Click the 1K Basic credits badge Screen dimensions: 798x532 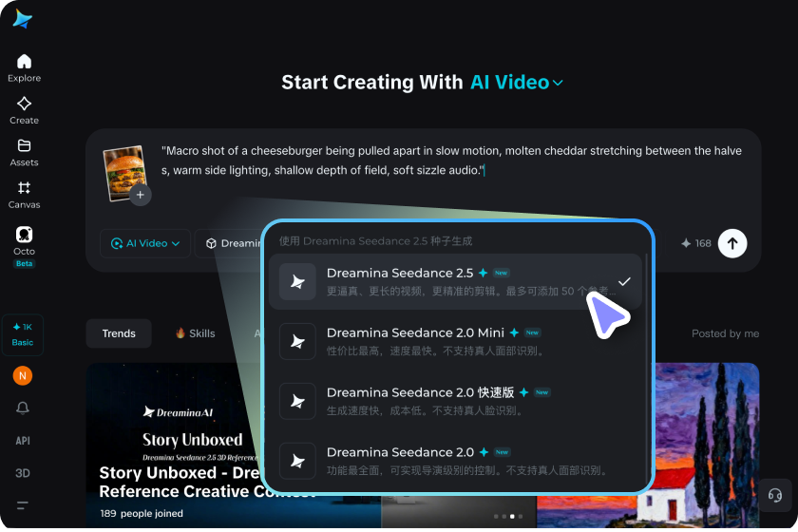tap(23, 334)
